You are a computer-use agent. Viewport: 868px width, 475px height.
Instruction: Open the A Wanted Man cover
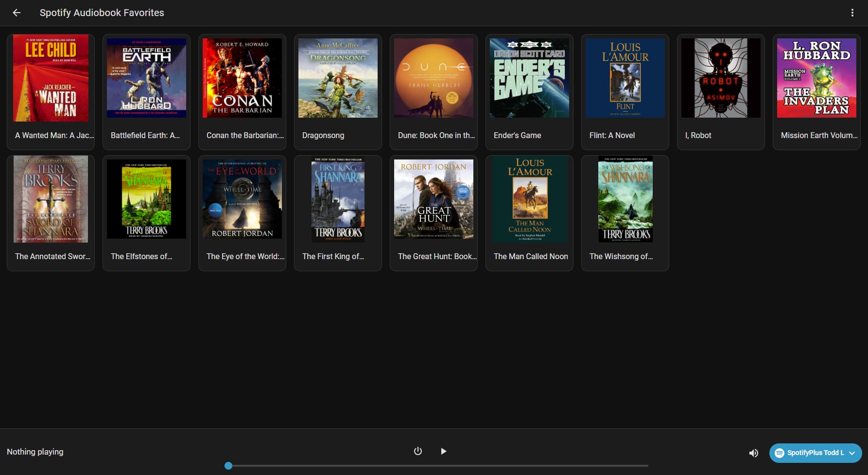(51, 78)
